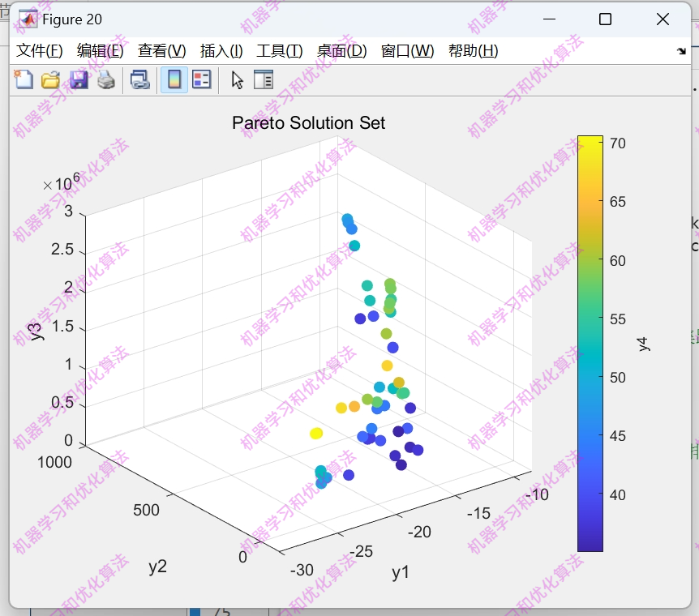The image size is (699, 616).
Task: Click the y3 axis label
Action: pyautogui.click(x=35, y=331)
